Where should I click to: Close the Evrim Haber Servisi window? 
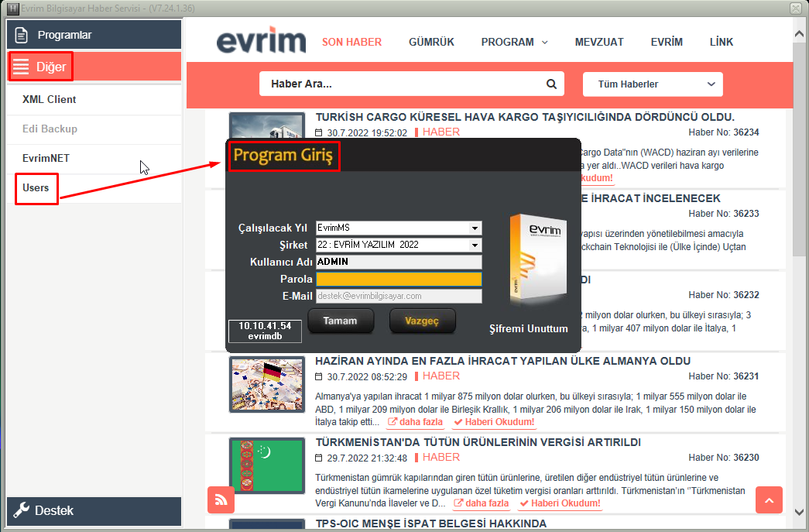(x=796, y=9)
